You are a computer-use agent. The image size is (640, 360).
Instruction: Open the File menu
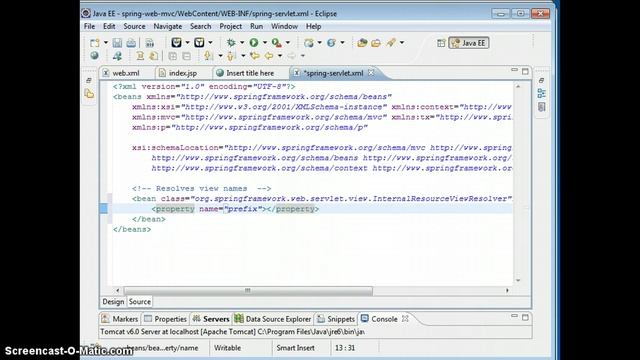pos(89,26)
